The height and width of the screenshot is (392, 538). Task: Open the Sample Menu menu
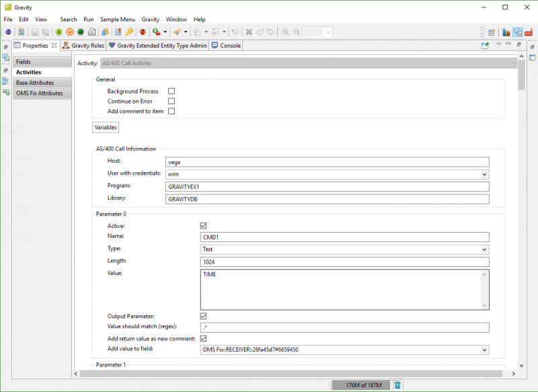118,19
